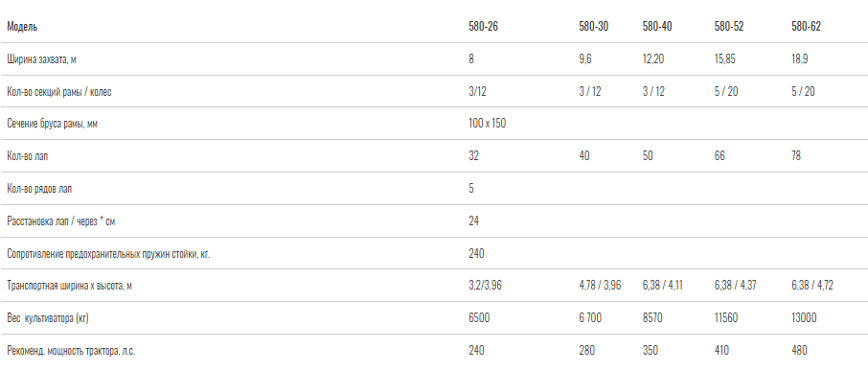This screenshot has width=868, height=371.
Task: Select the Кол-во рядов лап label
Action: pos(39,189)
